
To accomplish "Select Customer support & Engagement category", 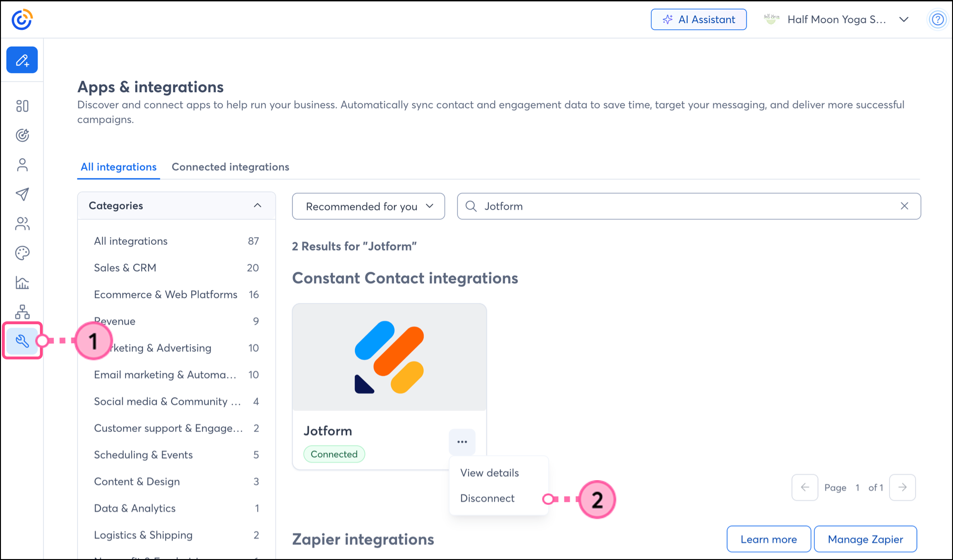I will pos(176,428).
